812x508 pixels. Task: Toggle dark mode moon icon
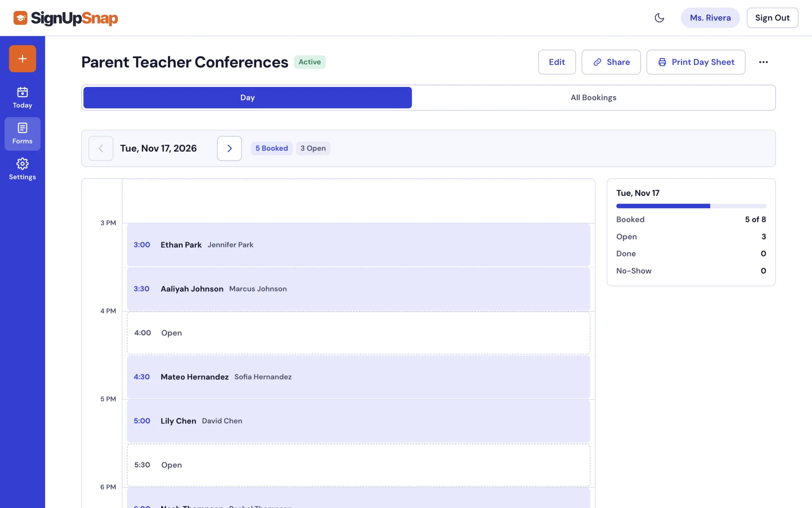click(x=659, y=18)
